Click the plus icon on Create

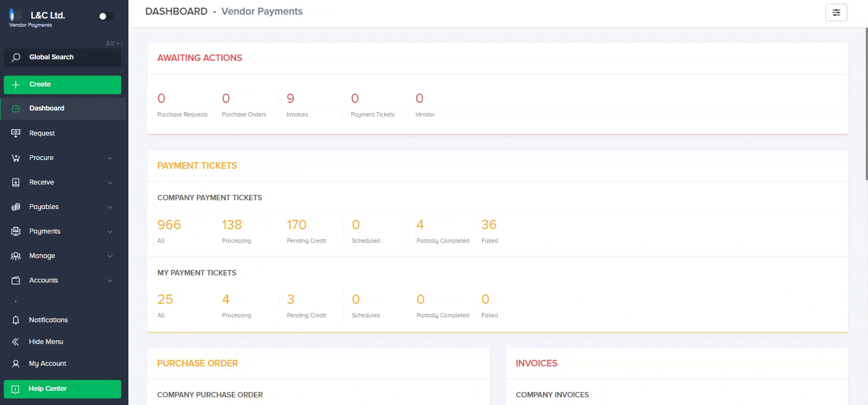click(x=16, y=84)
